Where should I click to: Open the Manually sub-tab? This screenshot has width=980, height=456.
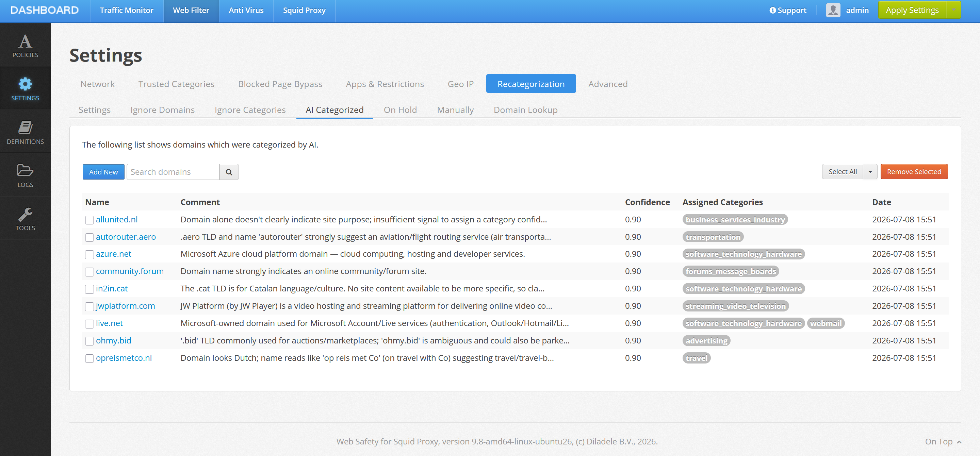455,109
